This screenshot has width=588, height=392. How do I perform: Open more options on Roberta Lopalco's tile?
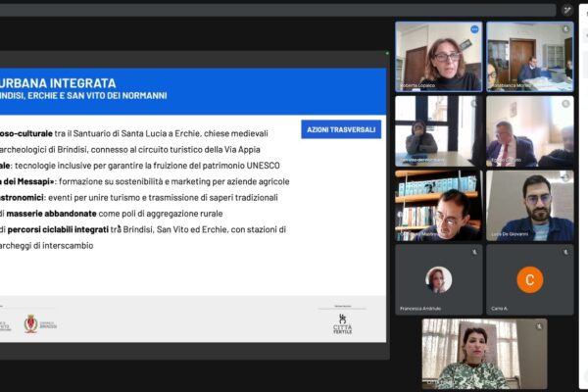click(x=474, y=29)
